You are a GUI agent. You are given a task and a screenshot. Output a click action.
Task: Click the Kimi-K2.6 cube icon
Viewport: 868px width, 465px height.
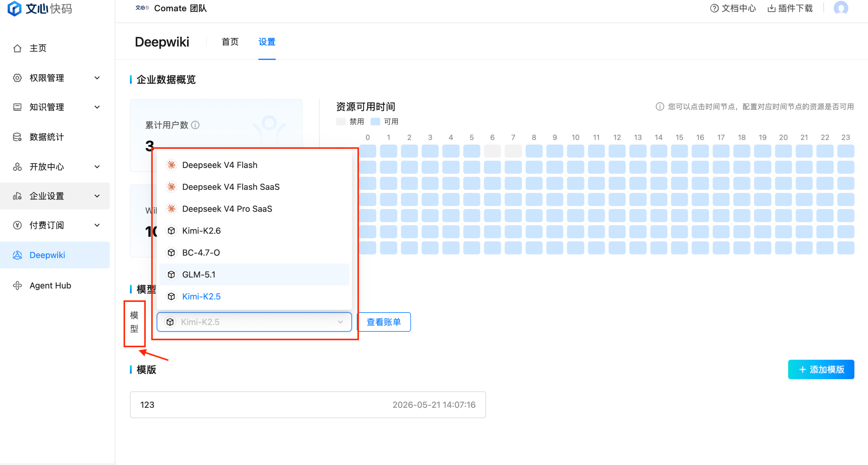point(171,231)
